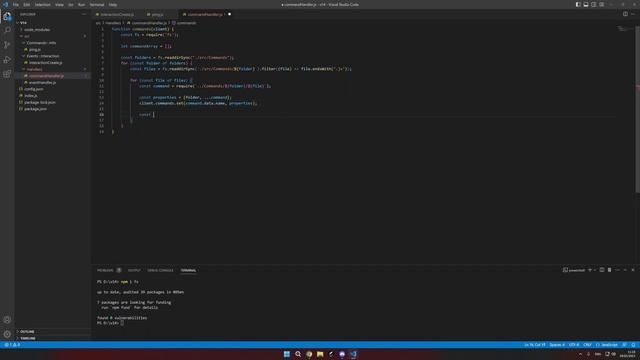Open package.json in explorer

[35, 109]
